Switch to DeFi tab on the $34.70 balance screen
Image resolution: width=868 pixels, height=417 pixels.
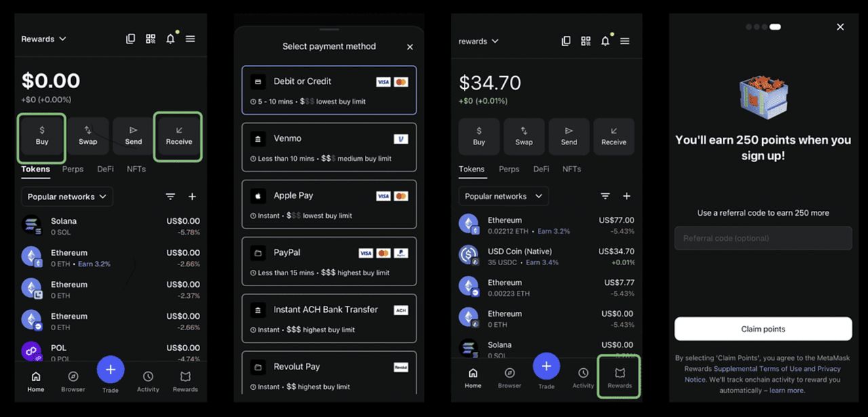coord(541,169)
